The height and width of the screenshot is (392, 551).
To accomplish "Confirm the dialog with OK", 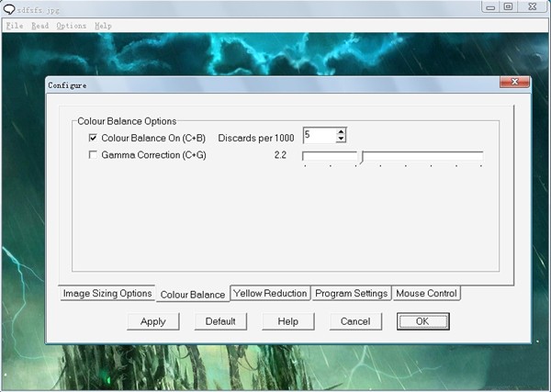I will coord(422,321).
